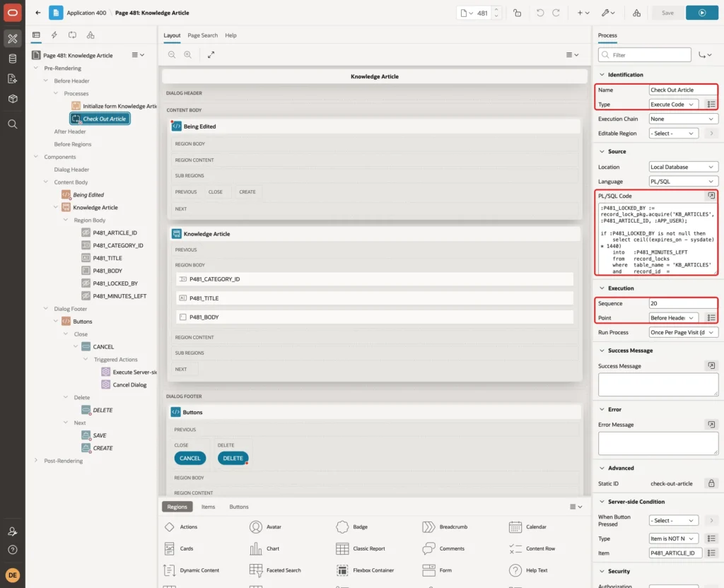Click the page lock icon in toolbar
The width and height of the screenshot is (724, 588).
517,13
